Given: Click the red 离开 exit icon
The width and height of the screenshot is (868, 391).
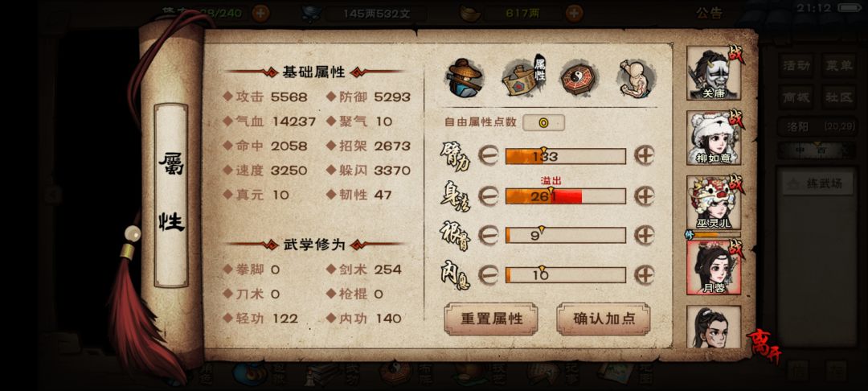Looking at the screenshot, I should click(765, 348).
